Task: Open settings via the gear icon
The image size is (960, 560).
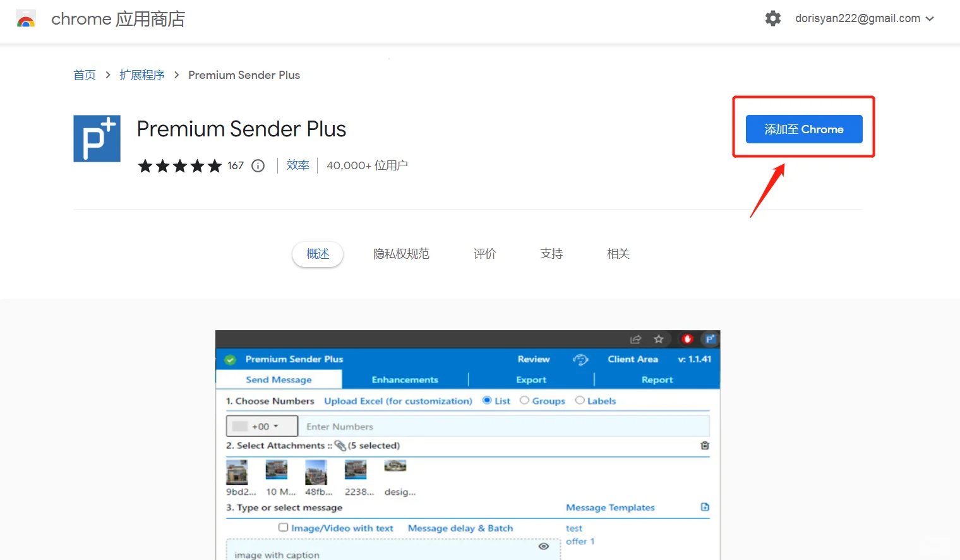Action: coord(772,18)
